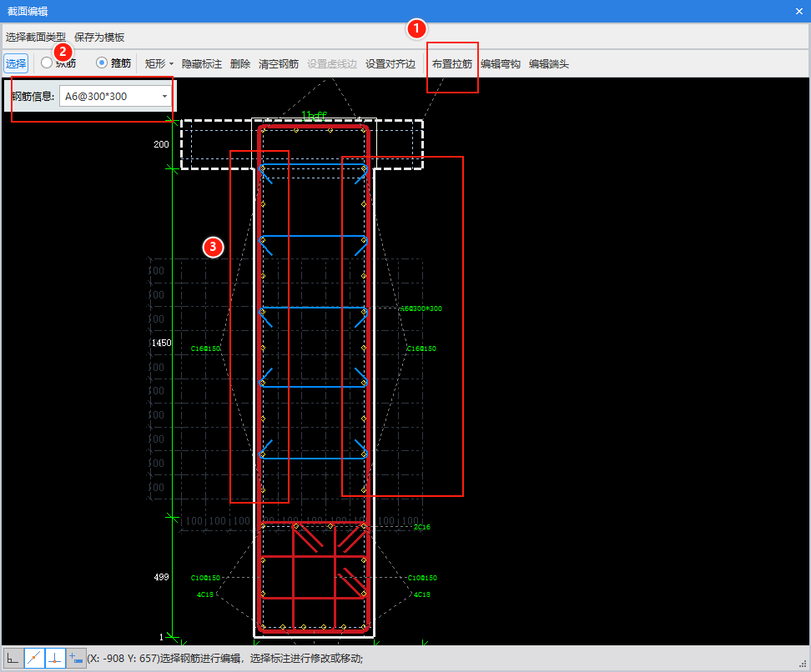Image resolution: width=811 pixels, height=672 pixels.
Task: Select the right C16@150 annotation
Action: point(421,349)
